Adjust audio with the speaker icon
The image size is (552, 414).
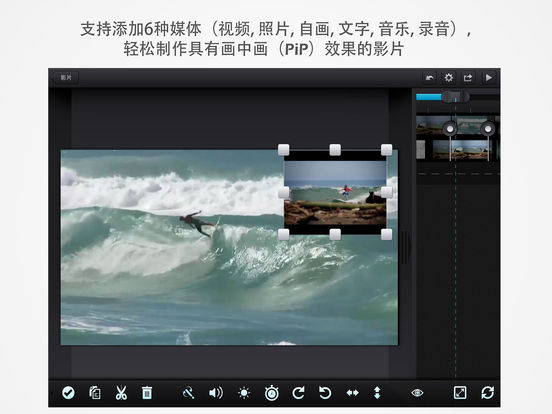click(215, 393)
